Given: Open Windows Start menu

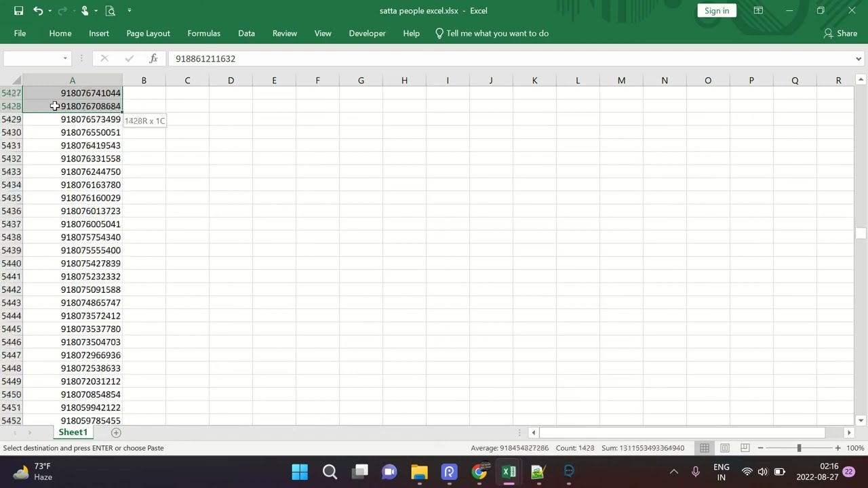Looking at the screenshot, I should pyautogui.click(x=300, y=472).
